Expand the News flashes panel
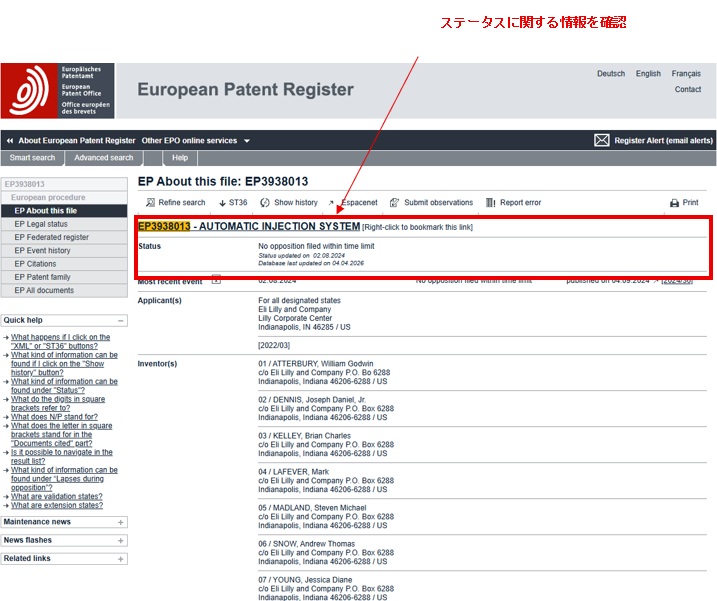The image size is (717, 601). pos(121,541)
